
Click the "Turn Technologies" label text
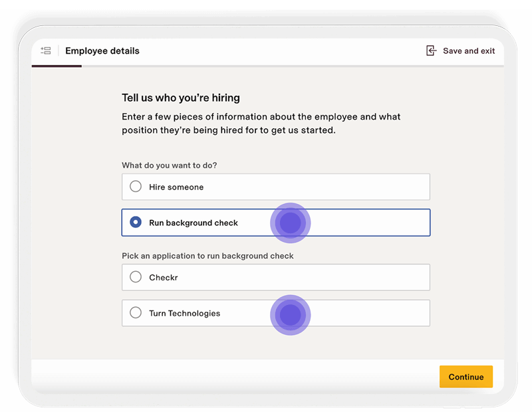(x=184, y=314)
